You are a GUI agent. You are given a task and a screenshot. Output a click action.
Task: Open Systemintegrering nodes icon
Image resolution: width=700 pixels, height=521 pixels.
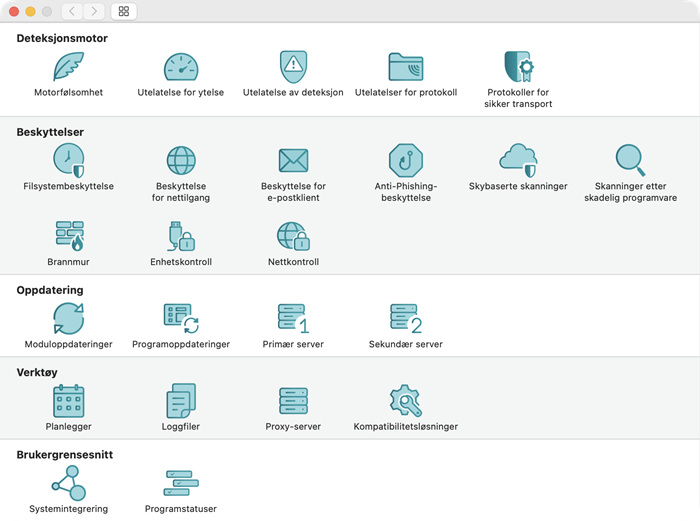[69, 483]
